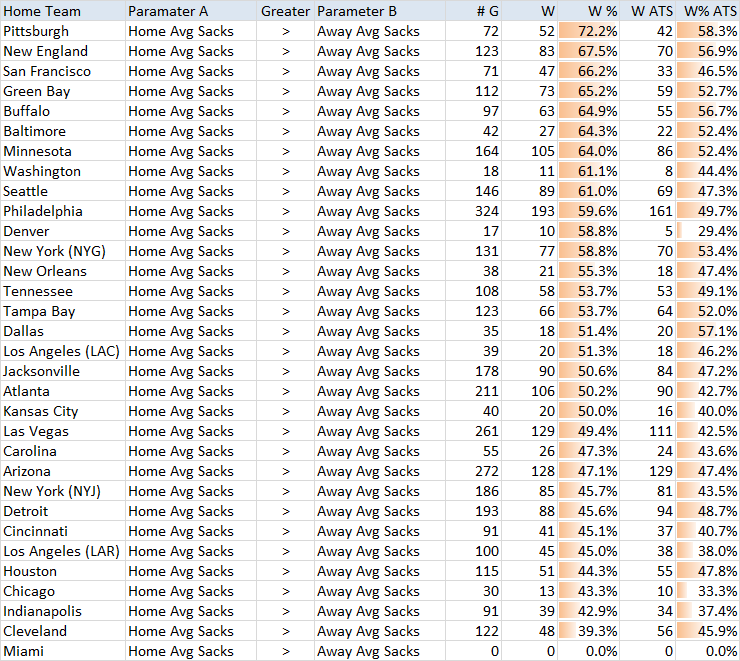
Task: Select the # G column header
Action: pos(473,11)
